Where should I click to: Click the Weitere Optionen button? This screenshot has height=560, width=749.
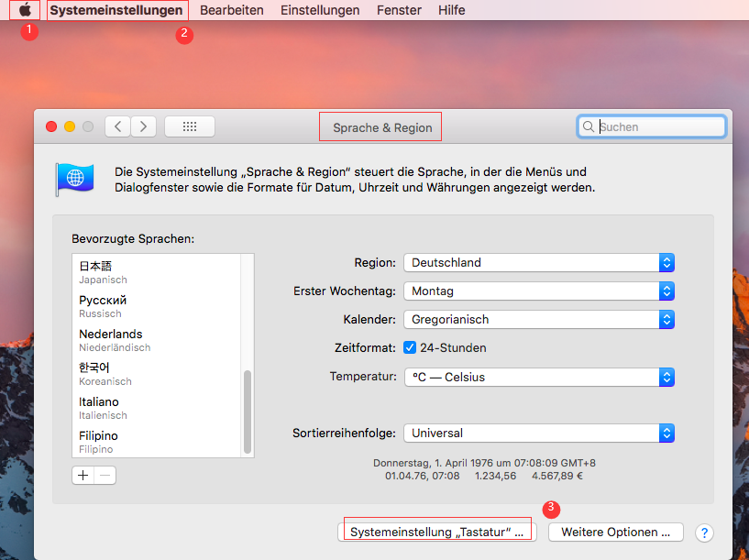click(616, 532)
